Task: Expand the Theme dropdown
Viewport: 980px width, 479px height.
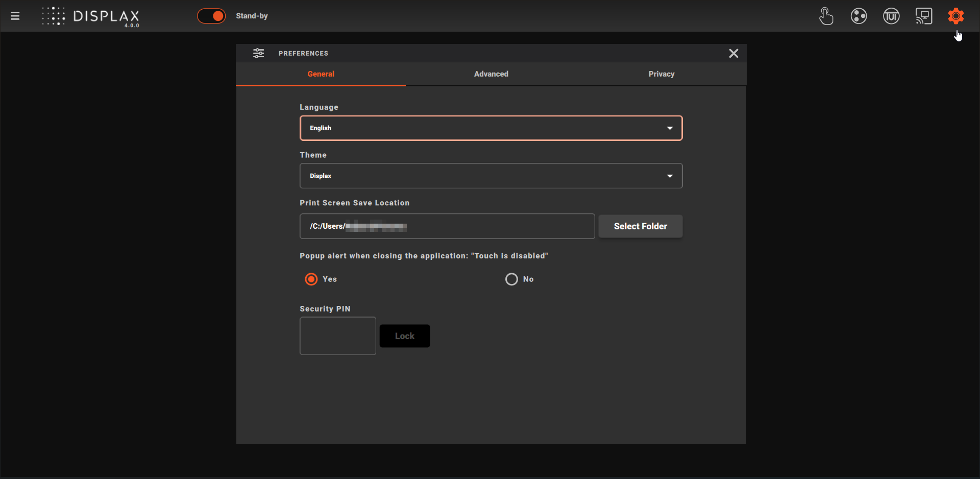Action: [x=491, y=176]
